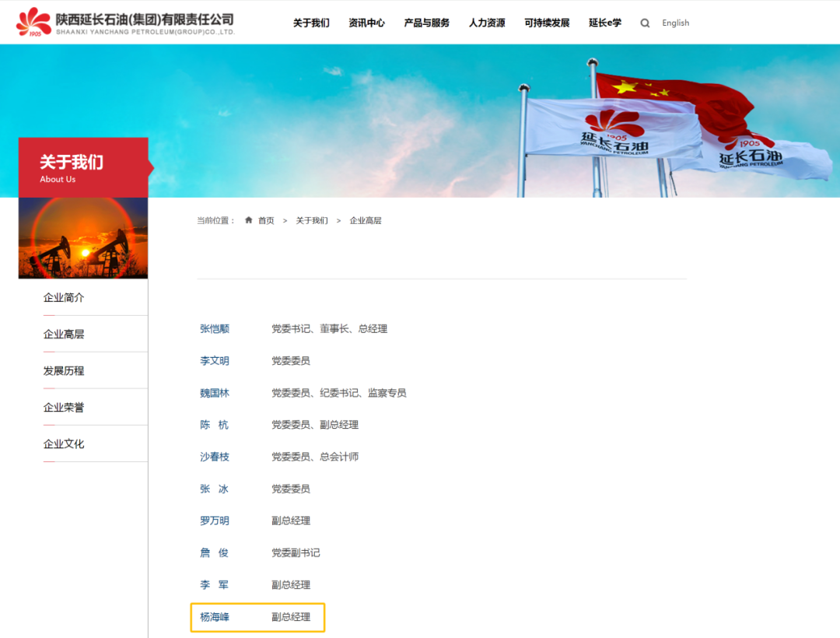
Task: Select 企业文化 in the sidebar
Action: [x=63, y=443]
